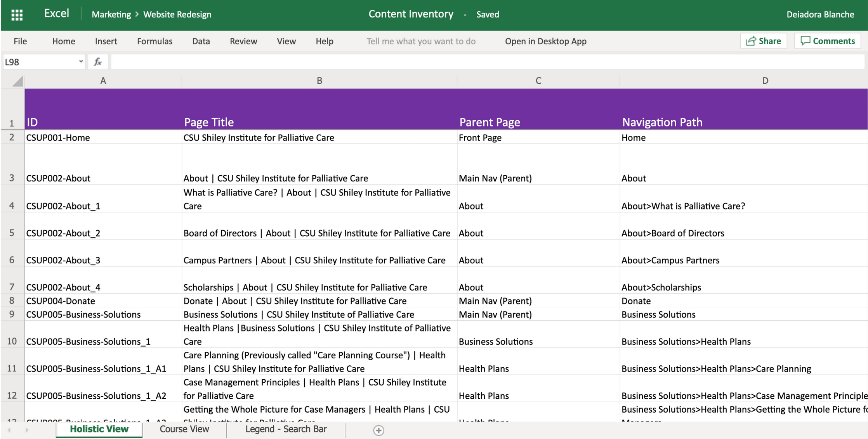
Task: Click the Name Box showing L98
Action: (x=44, y=62)
